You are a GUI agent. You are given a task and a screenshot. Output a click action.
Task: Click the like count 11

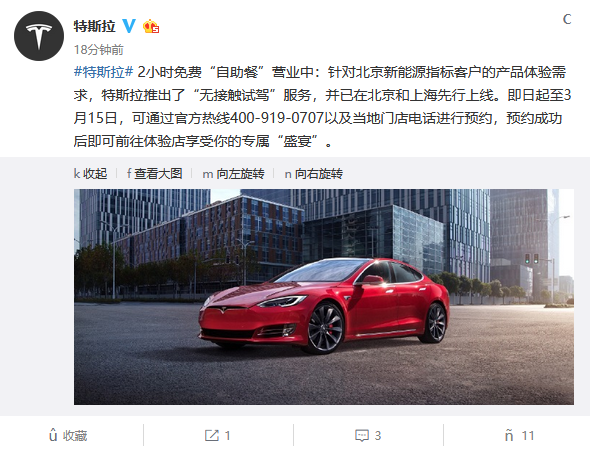click(528, 436)
